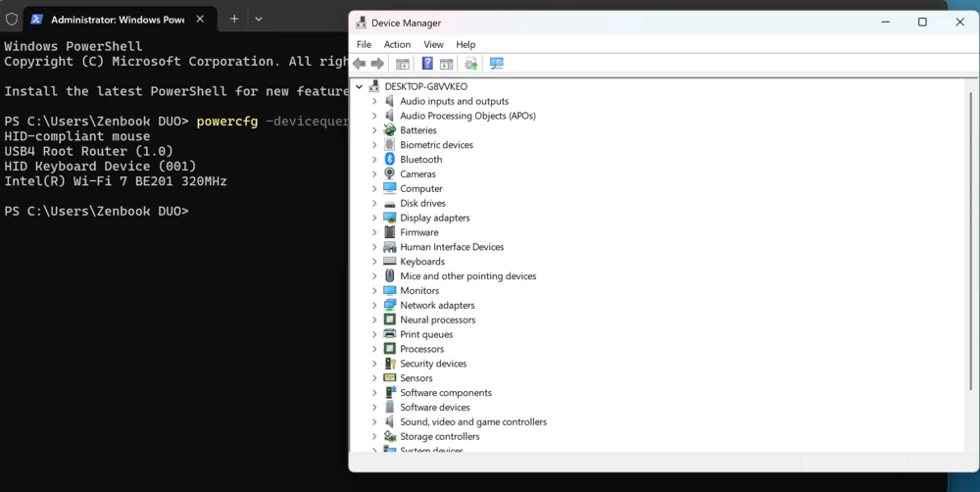980x492 pixels.
Task: Click 'Intel(R) Wi-Fi 7 BE201 320MHz' text
Action: tap(116, 180)
